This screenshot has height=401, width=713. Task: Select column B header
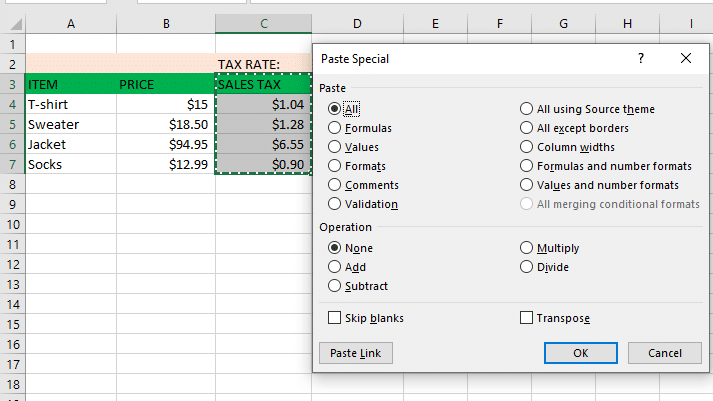click(165, 22)
